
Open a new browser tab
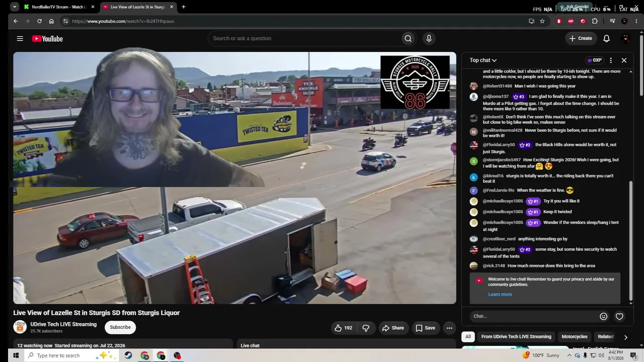(x=183, y=7)
